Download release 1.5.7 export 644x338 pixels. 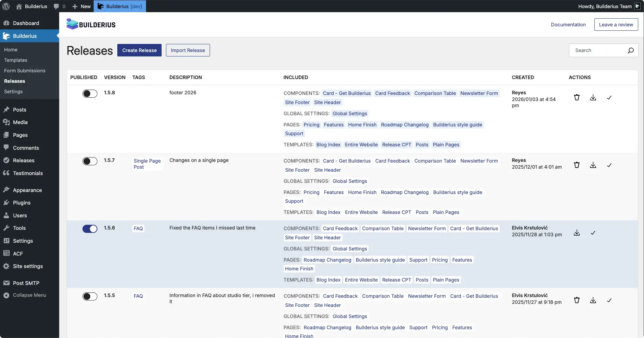[x=593, y=165]
